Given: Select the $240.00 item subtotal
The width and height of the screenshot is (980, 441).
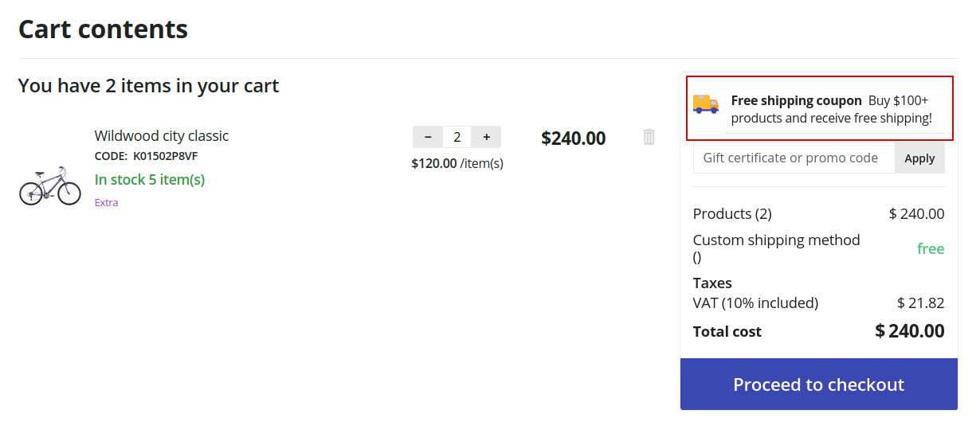Looking at the screenshot, I should (x=574, y=138).
